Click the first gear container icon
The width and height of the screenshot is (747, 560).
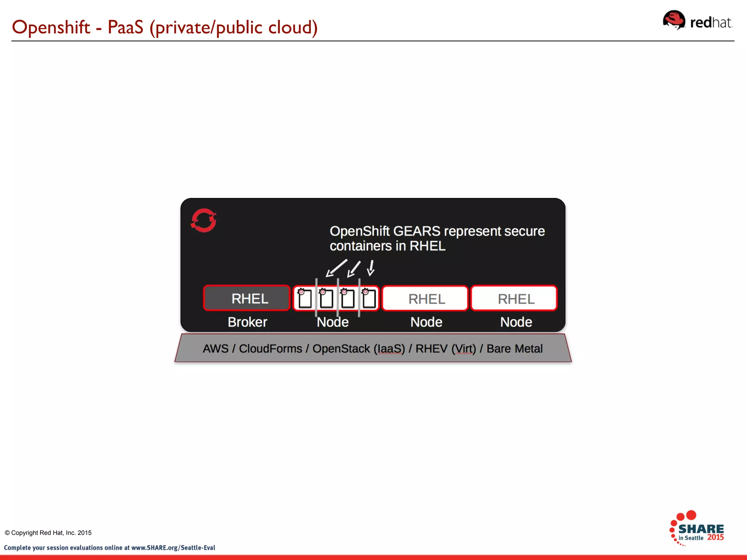305,298
